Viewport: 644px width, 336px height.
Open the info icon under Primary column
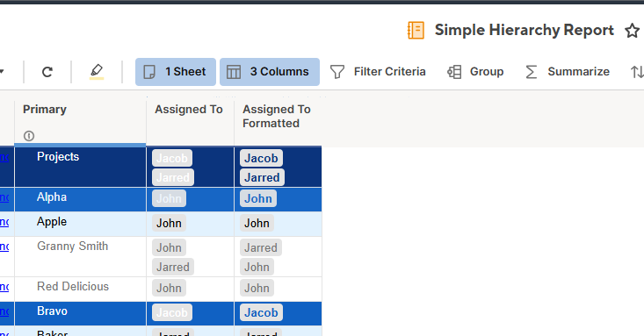tap(29, 136)
